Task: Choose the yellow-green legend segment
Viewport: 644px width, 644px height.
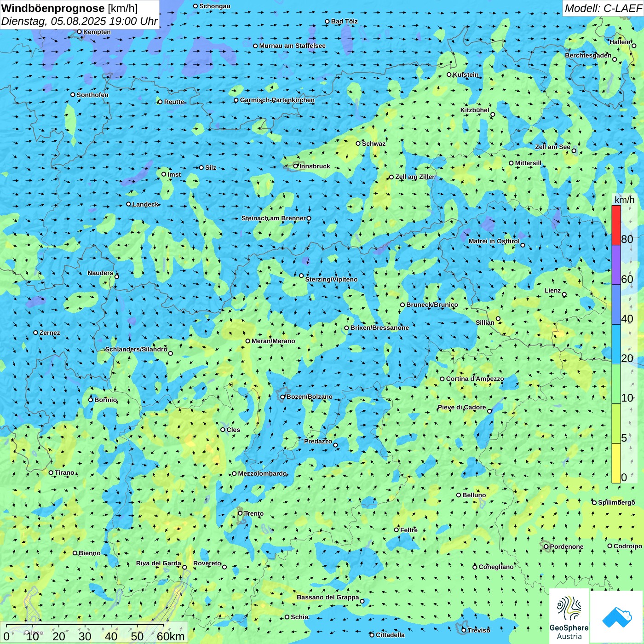Action: [616, 424]
